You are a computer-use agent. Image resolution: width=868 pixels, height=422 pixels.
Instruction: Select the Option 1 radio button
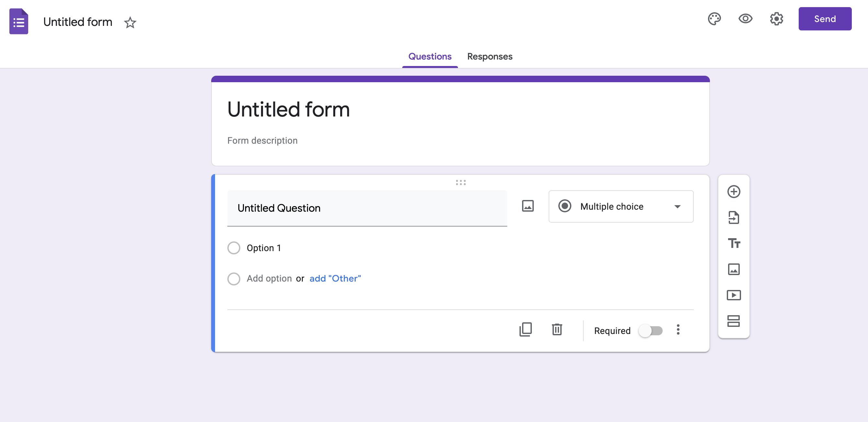point(234,248)
